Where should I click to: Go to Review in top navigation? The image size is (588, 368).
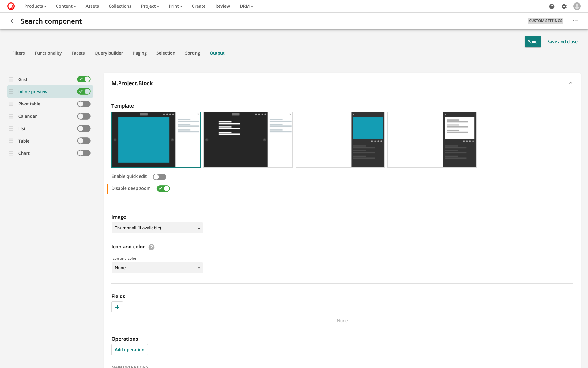pyautogui.click(x=223, y=6)
